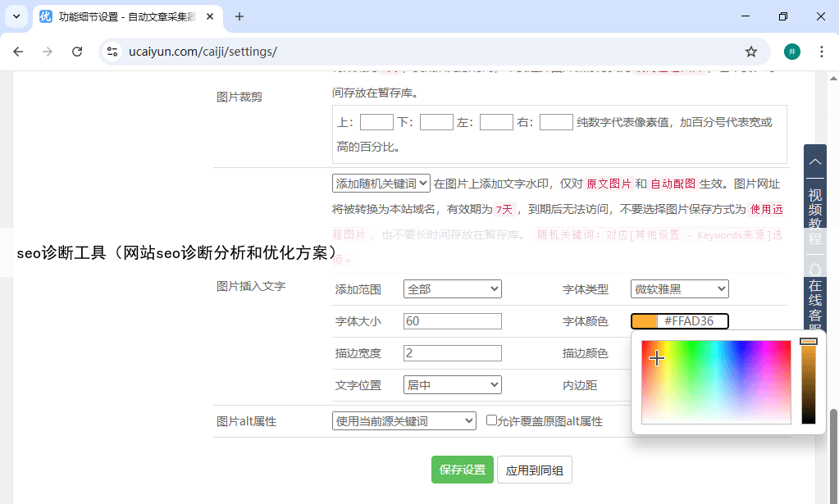Click the 字体大小 input field containing 60

click(452, 321)
